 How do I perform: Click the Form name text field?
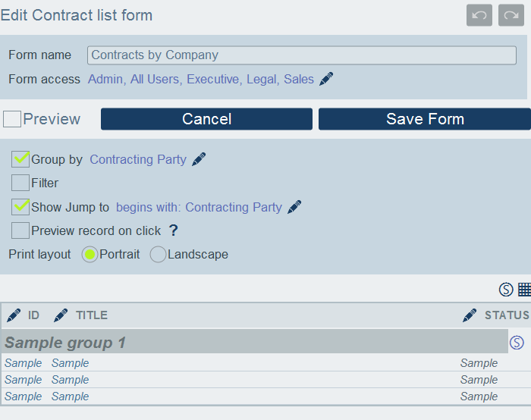tap(302, 55)
